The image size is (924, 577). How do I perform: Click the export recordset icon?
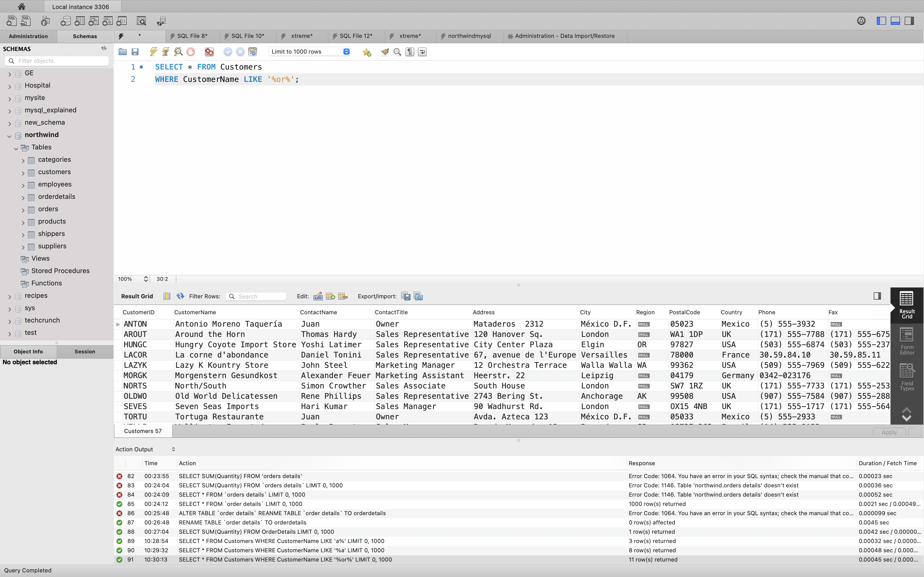[x=406, y=296]
